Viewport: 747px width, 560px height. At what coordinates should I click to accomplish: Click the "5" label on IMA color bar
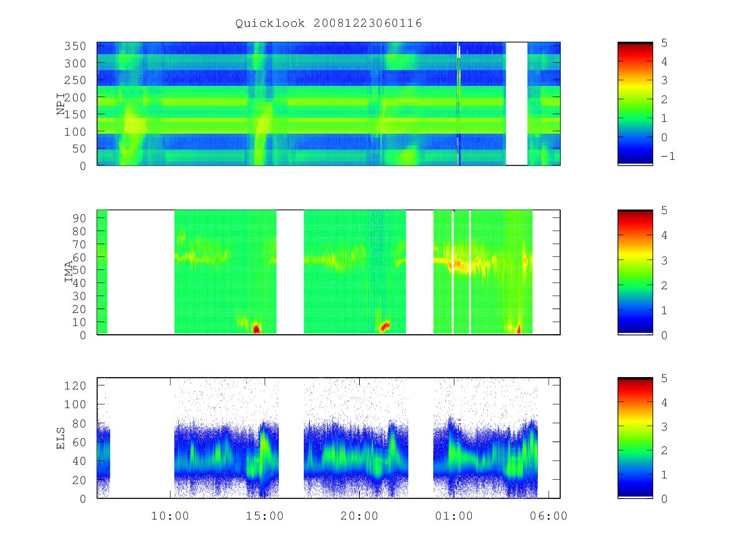click(664, 210)
